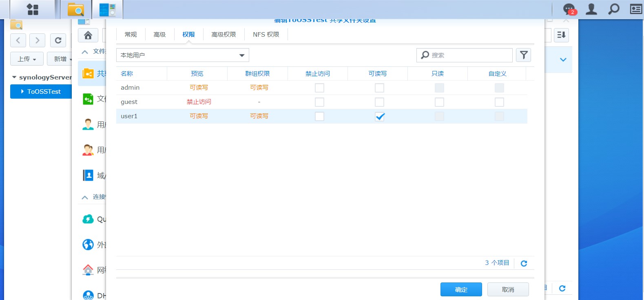Image resolution: width=644 pixels, height=300 pixels.
Task: Open Control Panel taskbar icon
Action: tap(108, 9)
